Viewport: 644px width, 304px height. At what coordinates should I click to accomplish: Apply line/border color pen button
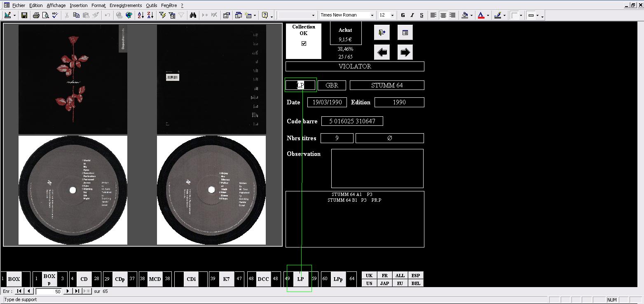click(x=498, y=15)
